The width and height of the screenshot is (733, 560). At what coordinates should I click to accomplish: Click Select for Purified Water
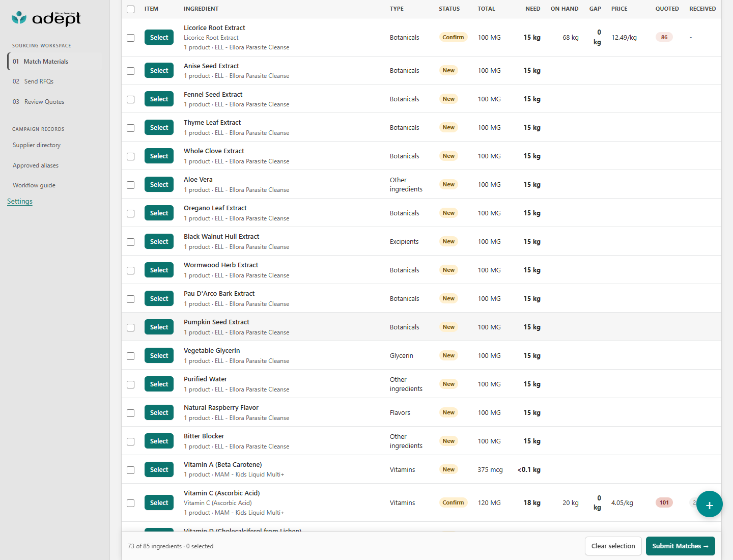[x=159, y=384]
